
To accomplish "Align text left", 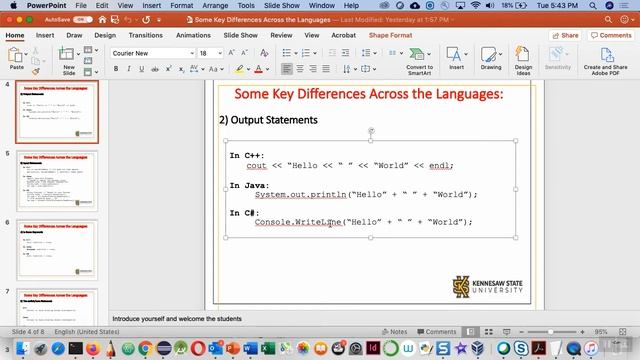I will click(x=287, y=69).
